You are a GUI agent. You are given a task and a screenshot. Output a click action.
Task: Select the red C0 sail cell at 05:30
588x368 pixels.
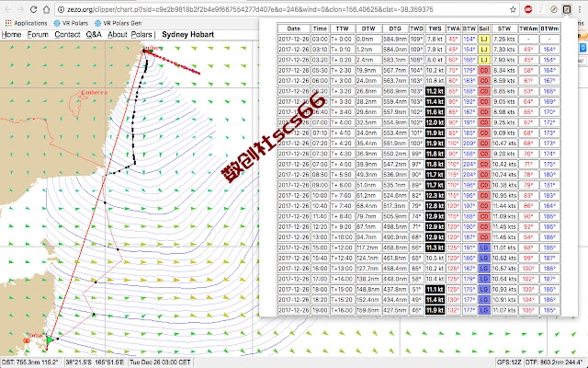coord(484,70)
